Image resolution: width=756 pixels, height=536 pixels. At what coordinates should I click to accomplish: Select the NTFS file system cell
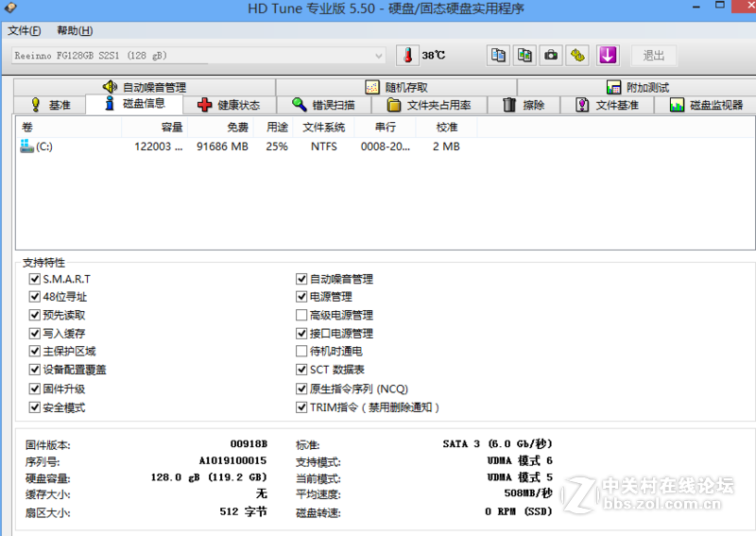click(324, 147)
